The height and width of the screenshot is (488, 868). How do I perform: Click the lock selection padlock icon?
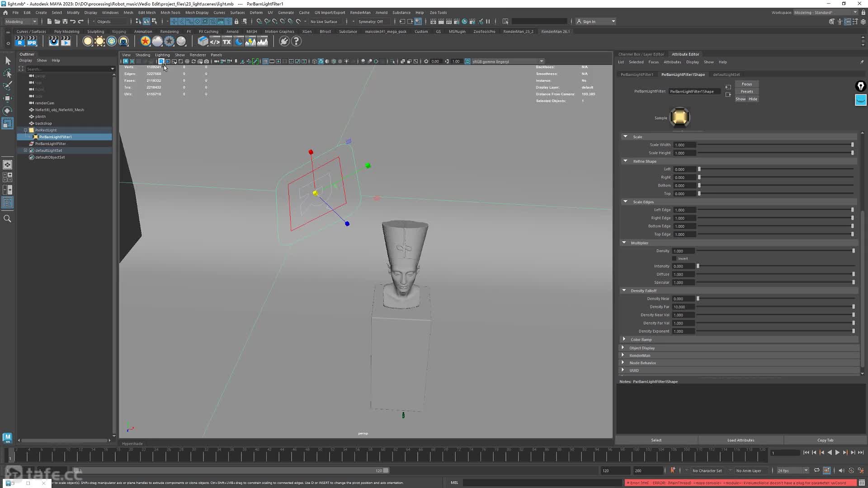(236, 22)
